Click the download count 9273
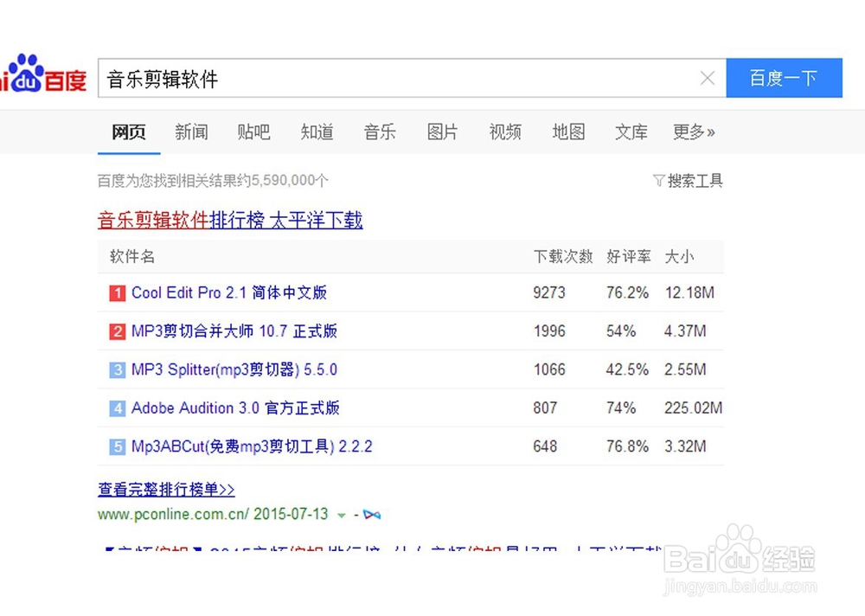The image size is (865, 616). [x=549, y=292]
